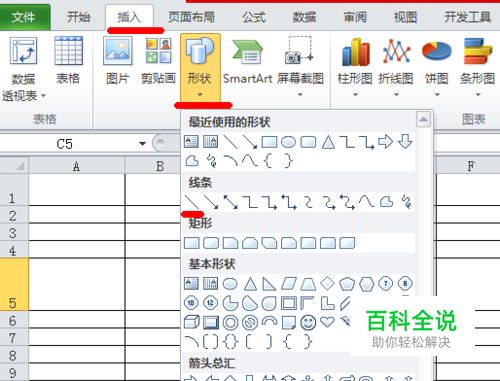Open the 审阅 ribbon tab
Image resolution: width=500 pixels, height=381 pixels.
coord(355,17)
